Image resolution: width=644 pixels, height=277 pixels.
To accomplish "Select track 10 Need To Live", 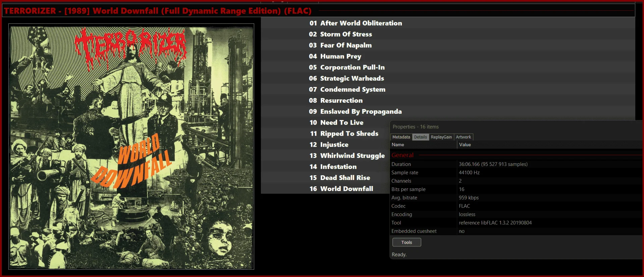I will (x=325, y=123).
